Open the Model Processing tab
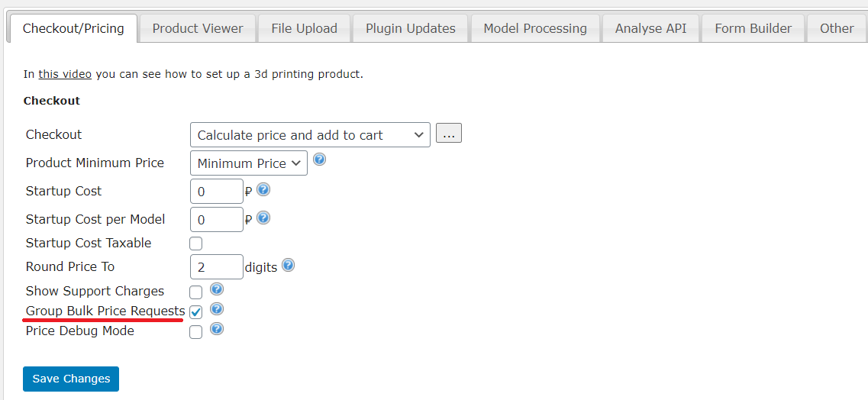The width and height of the screenshot is (868, 400). 534,28
